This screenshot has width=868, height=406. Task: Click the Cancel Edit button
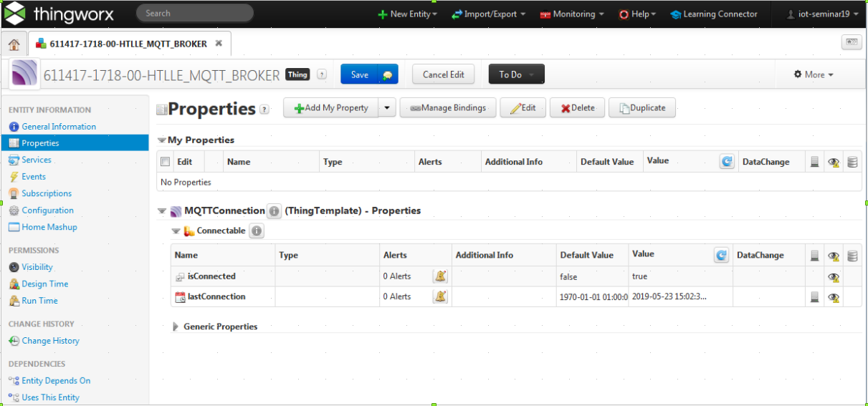[x=443, y=74]
